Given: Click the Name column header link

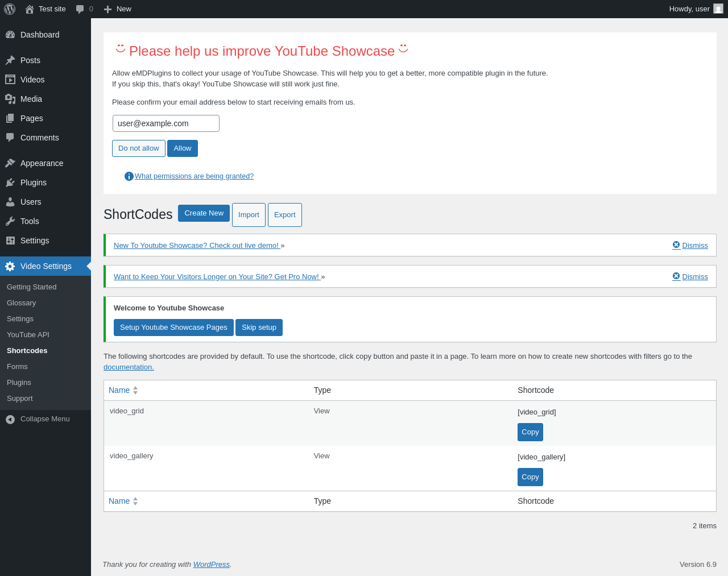Looking at the screenshot, I should [x=119, y=390].
